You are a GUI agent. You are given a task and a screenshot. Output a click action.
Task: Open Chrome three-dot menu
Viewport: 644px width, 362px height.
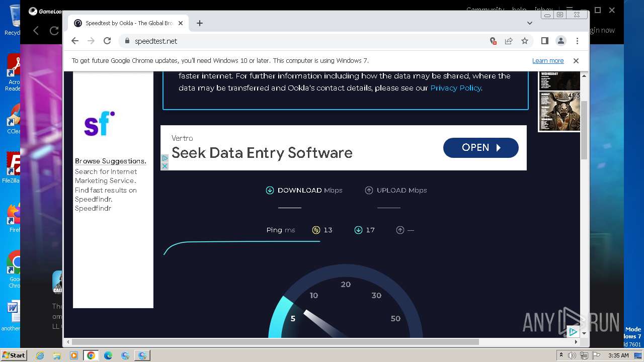577,41
